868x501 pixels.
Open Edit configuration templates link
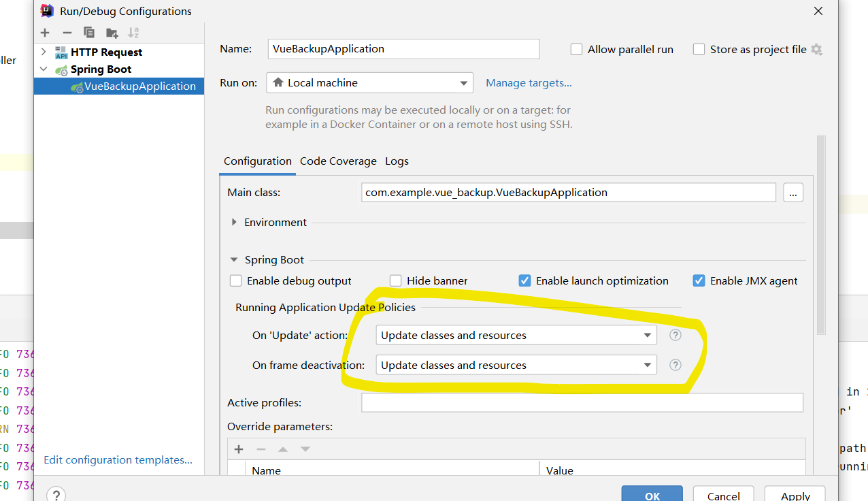pyautogui.click(x=118, y=459)
